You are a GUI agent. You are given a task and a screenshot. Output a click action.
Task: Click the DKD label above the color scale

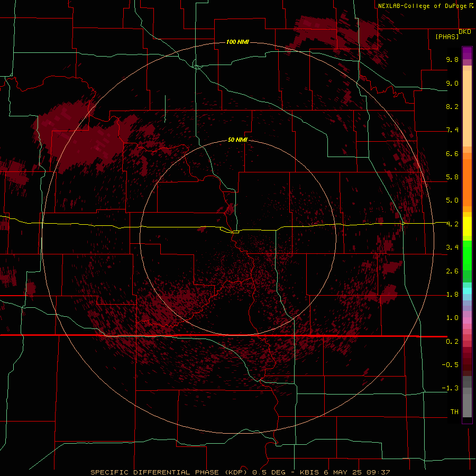click(x=465, y=32)
